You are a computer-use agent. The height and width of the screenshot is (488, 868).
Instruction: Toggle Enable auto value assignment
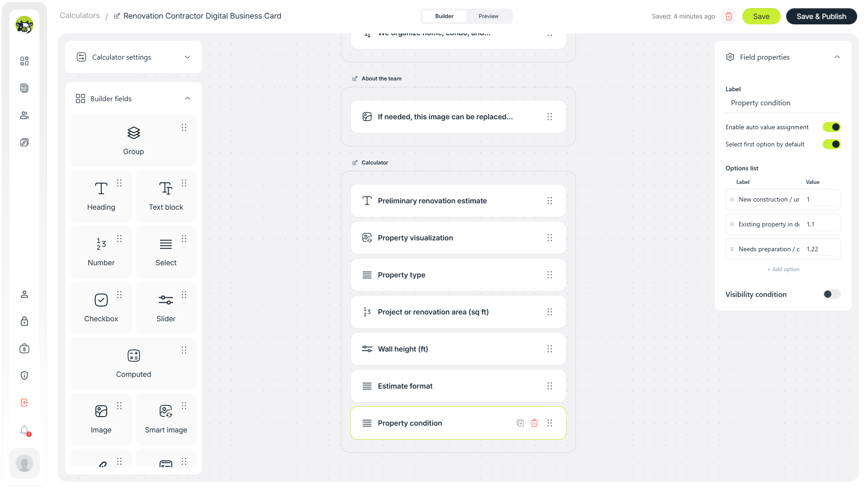tap(831, 127)
